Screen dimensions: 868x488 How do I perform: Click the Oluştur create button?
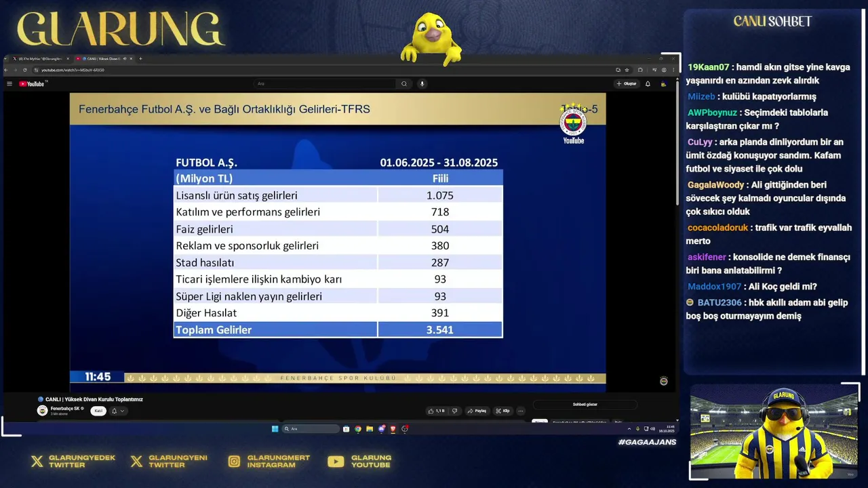pyautogui.click(x=627, y=84)
